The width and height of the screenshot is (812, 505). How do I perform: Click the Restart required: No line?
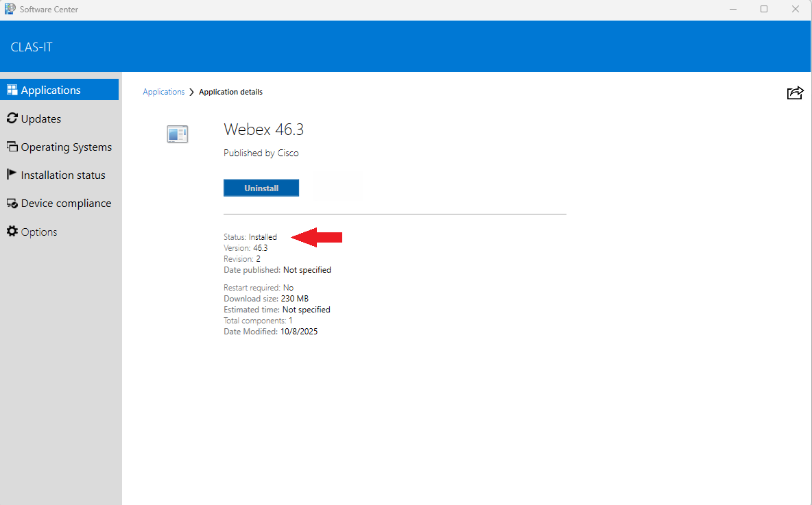[259, 288]
